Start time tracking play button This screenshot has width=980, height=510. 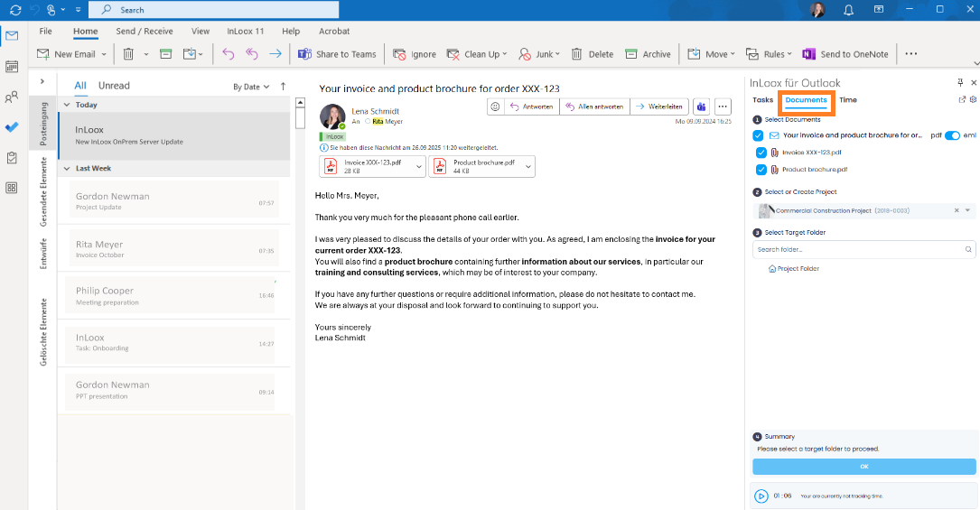[761, 496]
